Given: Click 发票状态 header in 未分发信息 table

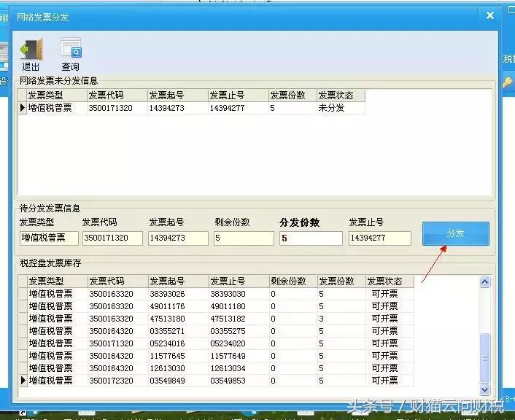Looking at the screenshot, I should click(341, 96).
